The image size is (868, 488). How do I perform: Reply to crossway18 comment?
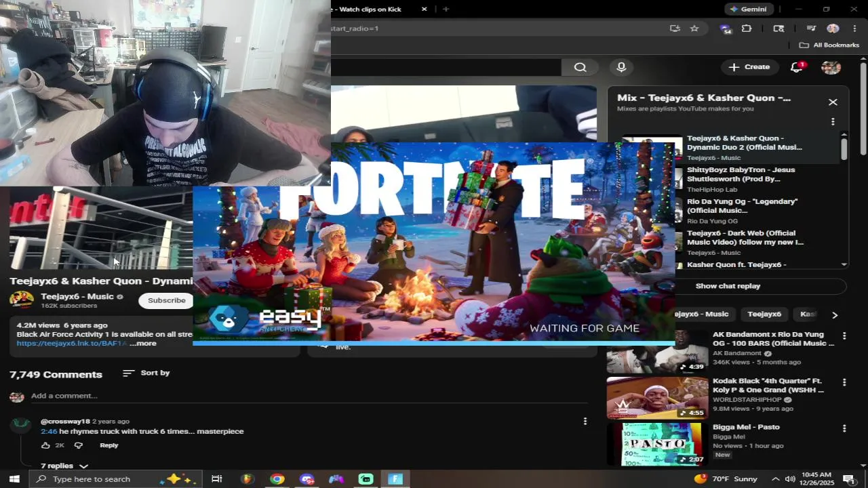pos(108,445)
